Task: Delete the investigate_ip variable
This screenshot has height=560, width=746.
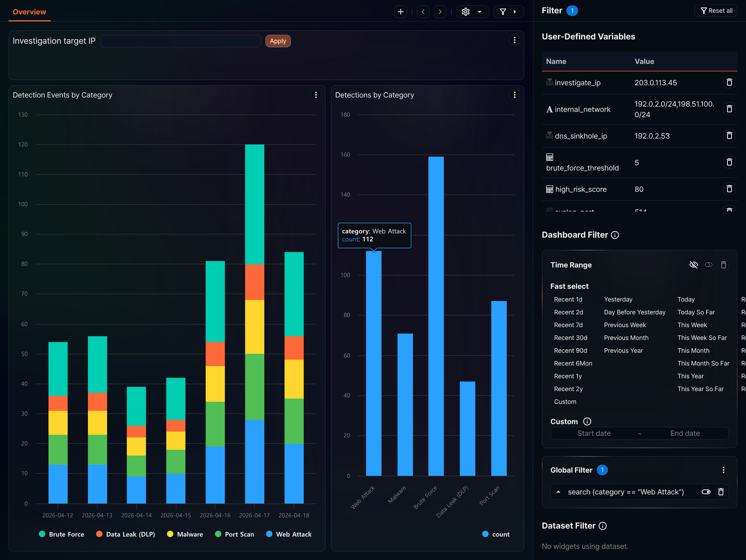Action: pyautogui.click(x=729, y=82)
